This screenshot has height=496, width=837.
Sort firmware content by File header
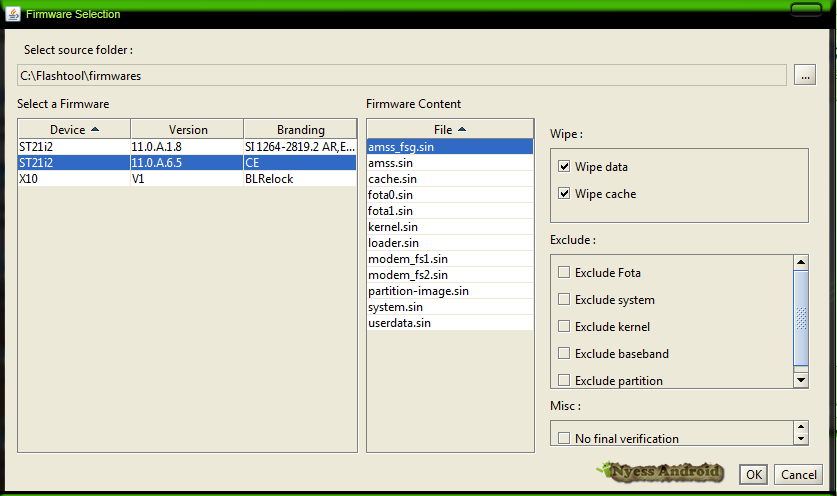[450, 130]
